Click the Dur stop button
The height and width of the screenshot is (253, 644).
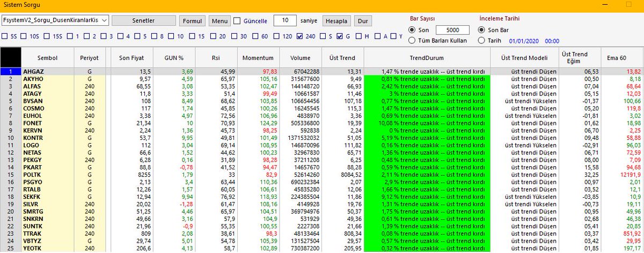[363, 21]
